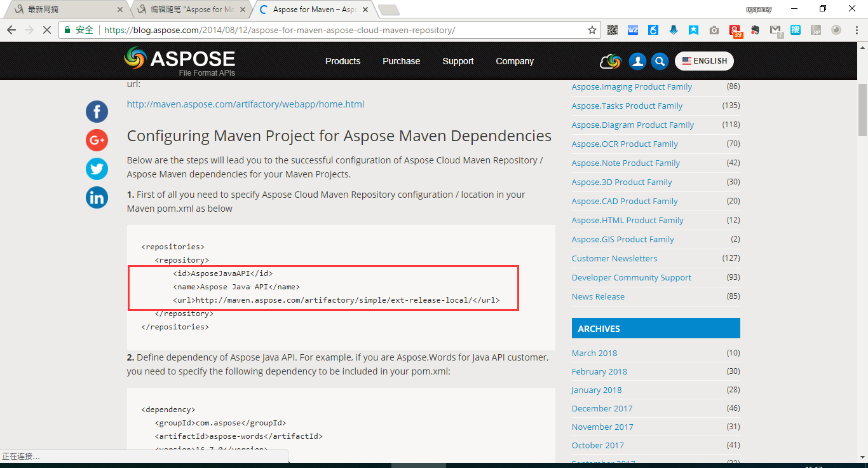This screenshot has height=468, width=868.
Task: Go back with the browser back arrow
Action: tap(11, 30)
